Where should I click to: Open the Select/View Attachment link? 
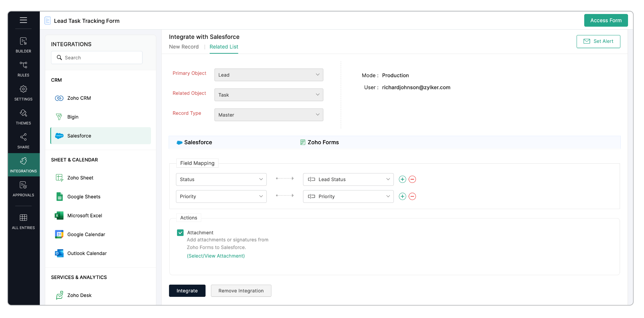pyautogui.click(x=216, y=256)
